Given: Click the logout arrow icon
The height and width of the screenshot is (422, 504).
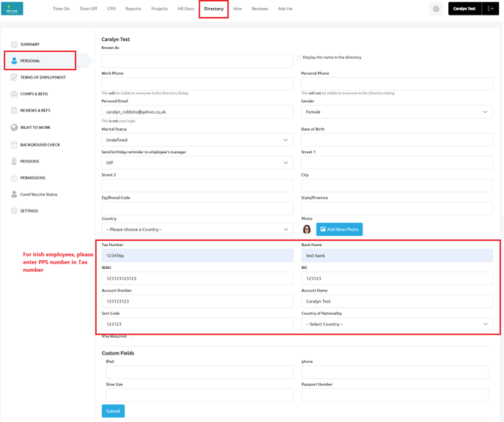Looking at the screenshot, I should click(491, 9).
